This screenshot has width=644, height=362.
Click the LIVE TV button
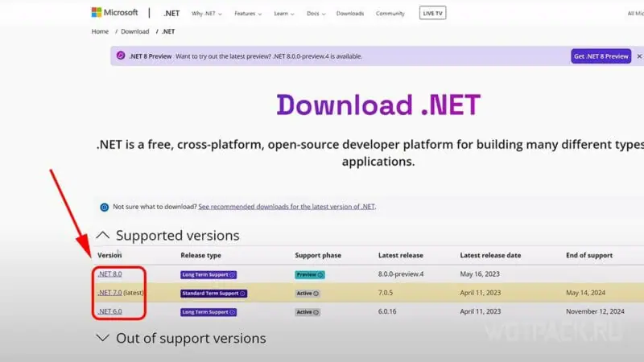(432, 13)
